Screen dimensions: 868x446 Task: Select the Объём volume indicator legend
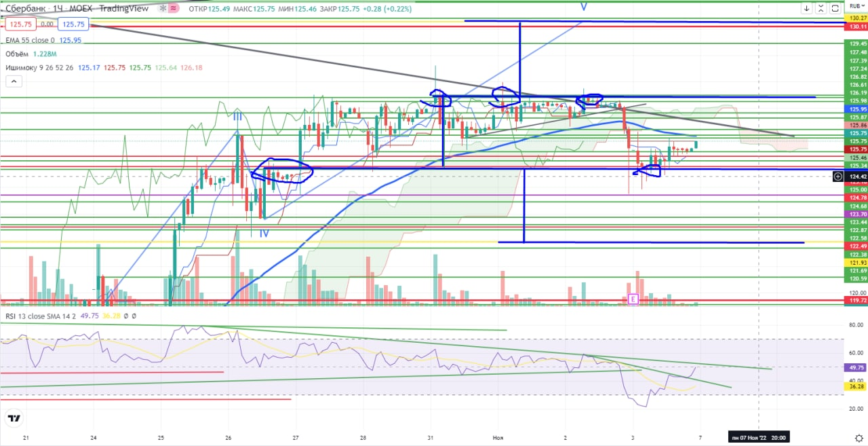[x=18, y=54]
